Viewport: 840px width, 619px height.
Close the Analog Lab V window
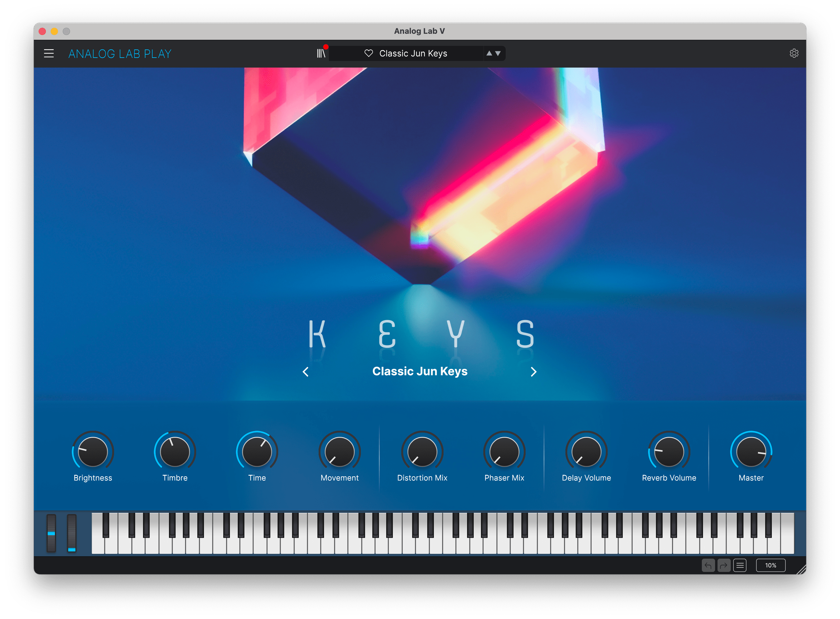[42, 31]
